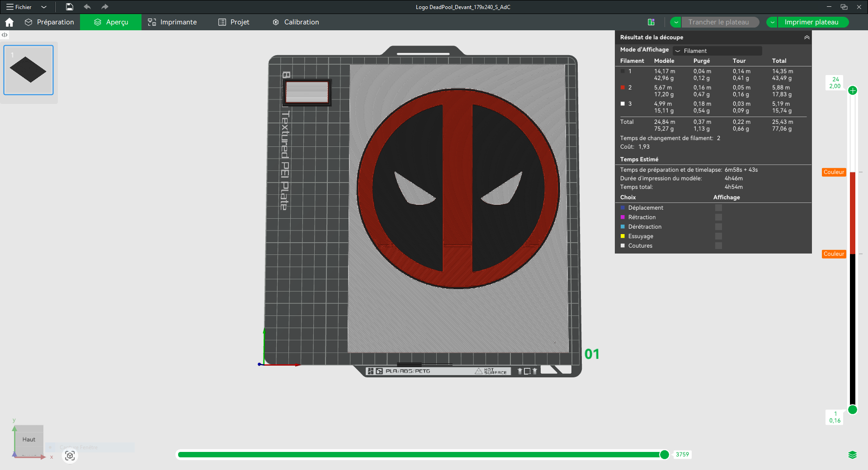This screenshot has height=470, width=868.
Task: Toggle Rétraction display checkbox
Action: [718, 217]
